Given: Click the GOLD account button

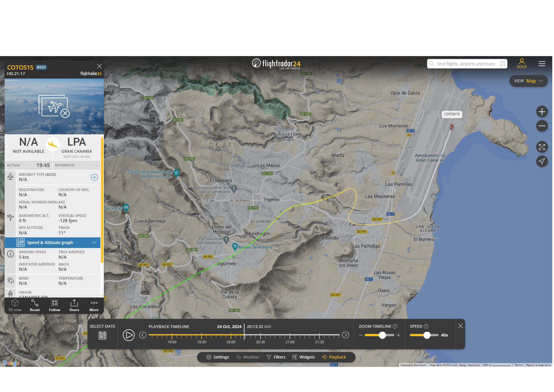Looking at the screenshot, I should tap(521, 64).
